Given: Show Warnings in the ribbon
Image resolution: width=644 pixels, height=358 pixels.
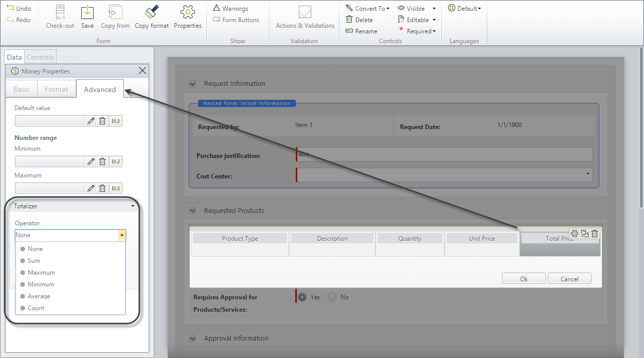Looking at the screenshot, I should coord(230,9).
